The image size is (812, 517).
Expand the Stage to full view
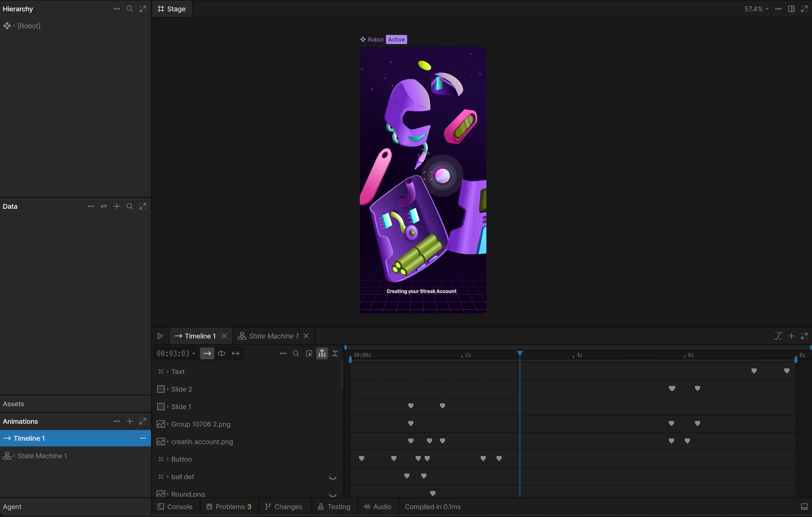coord(804,9)
